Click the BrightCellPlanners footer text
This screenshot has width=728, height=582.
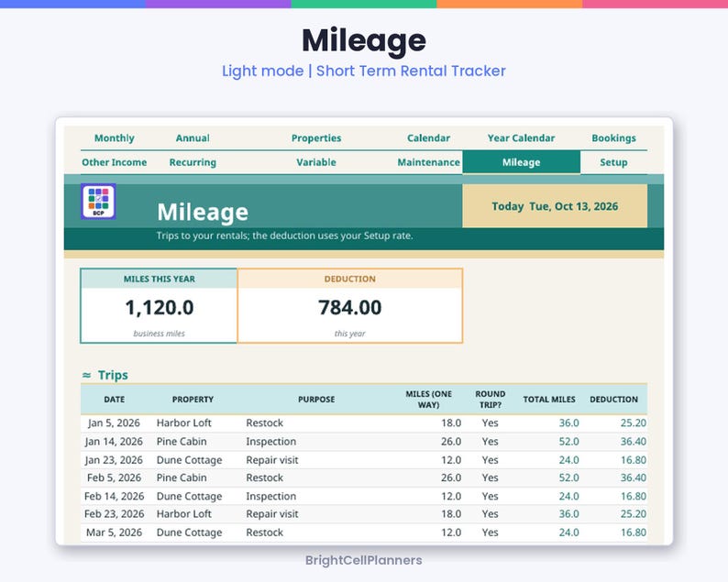coord(363,560)
